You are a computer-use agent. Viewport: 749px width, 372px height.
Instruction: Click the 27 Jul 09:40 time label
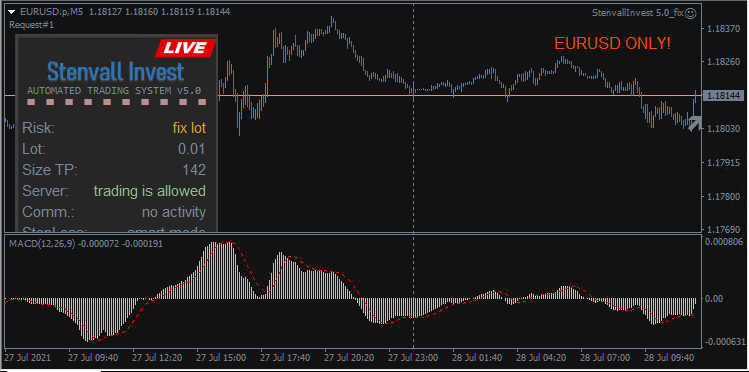92,357
